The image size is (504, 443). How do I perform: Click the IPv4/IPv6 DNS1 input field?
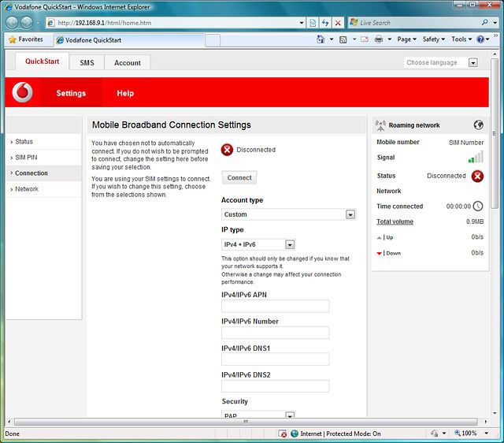click(x=275, y=359)
